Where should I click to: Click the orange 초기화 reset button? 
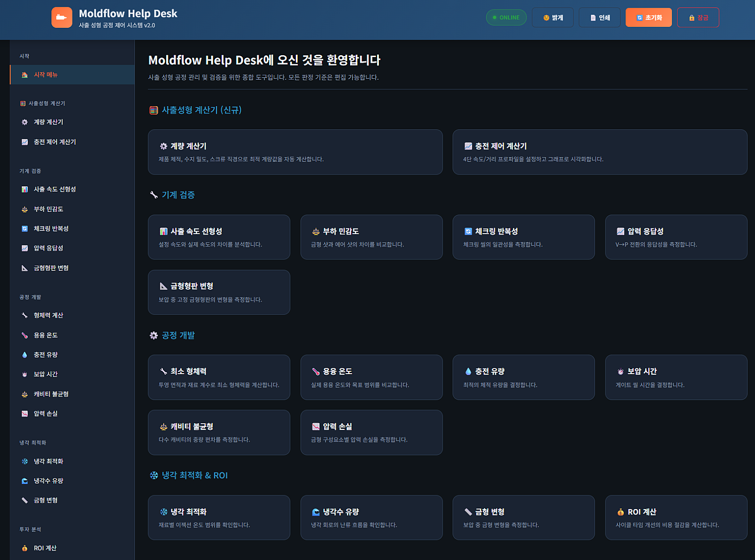[x=649, y=17]
